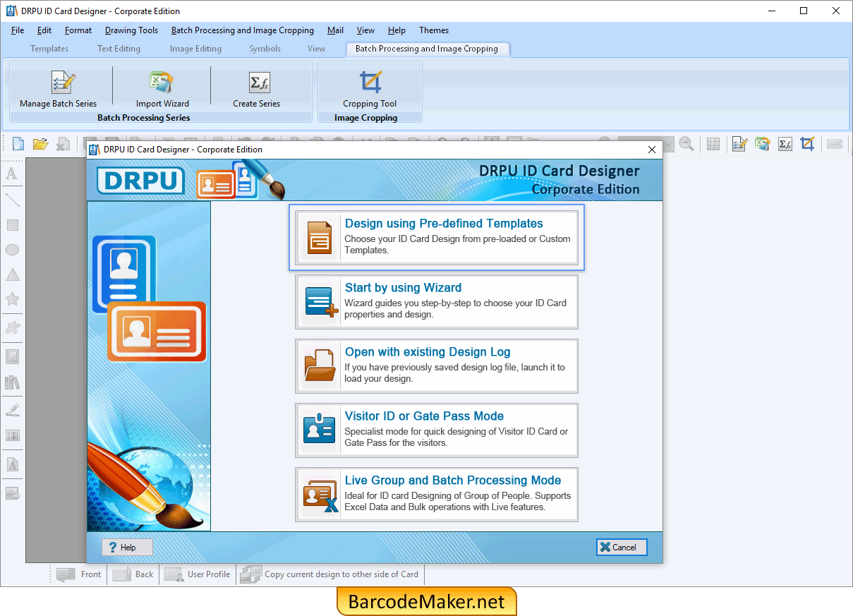Select the Ellipse shape tool
853x616 pixels.
tap(12, 250)
